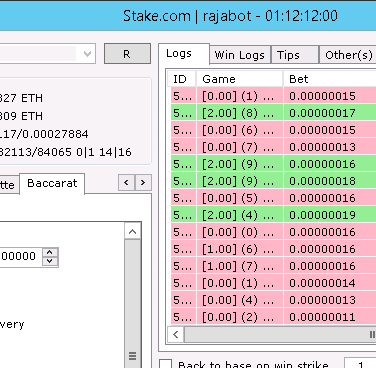Click the balance text ending 327 ETH
This screenshot has width=376, height=368.
tap(21, 98)
